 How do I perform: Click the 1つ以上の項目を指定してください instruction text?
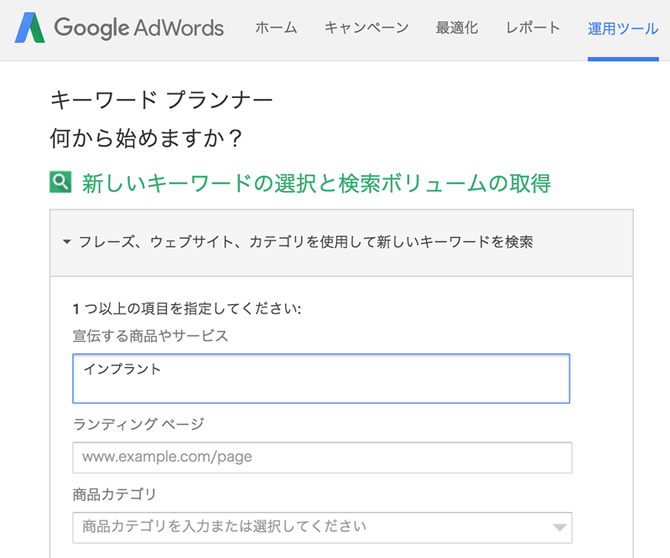coord(187,309)
